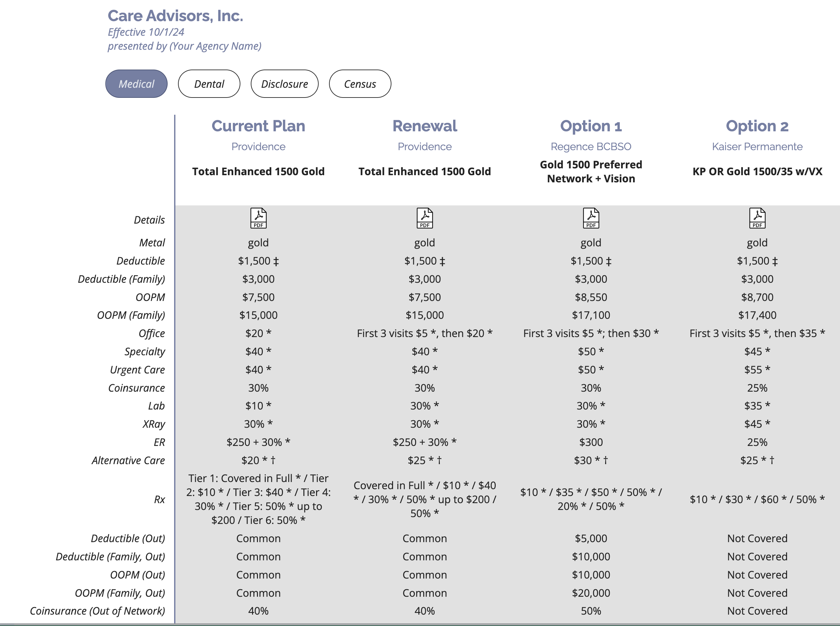This screenshot has height=626, width=840.
Task: Select the Medical tab
Action: pyautogui.click(x=136, y=84)
